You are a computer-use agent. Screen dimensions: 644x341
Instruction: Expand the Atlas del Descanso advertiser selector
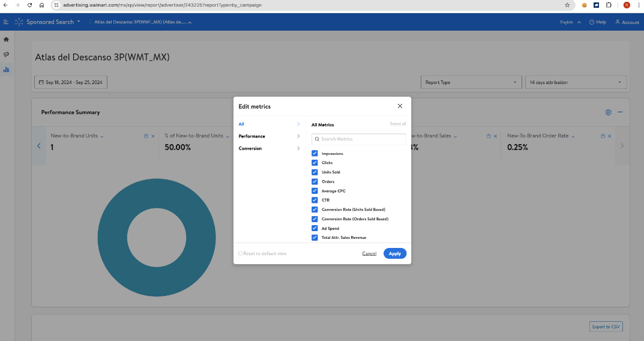(143, 22)
